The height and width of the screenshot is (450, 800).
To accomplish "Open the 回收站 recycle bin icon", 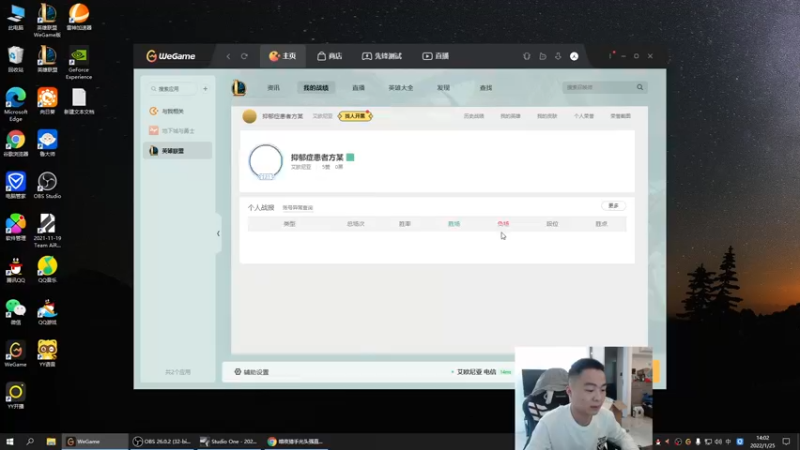I will [16, 59].
